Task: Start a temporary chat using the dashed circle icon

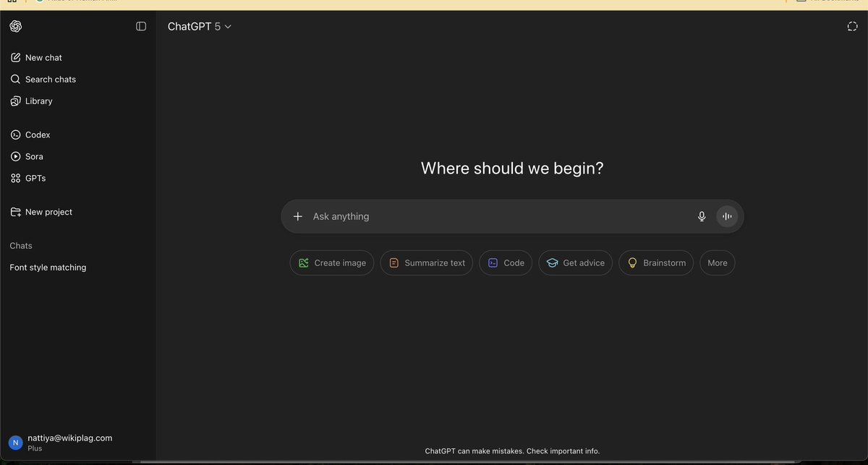Action: (x=852, y=26)
